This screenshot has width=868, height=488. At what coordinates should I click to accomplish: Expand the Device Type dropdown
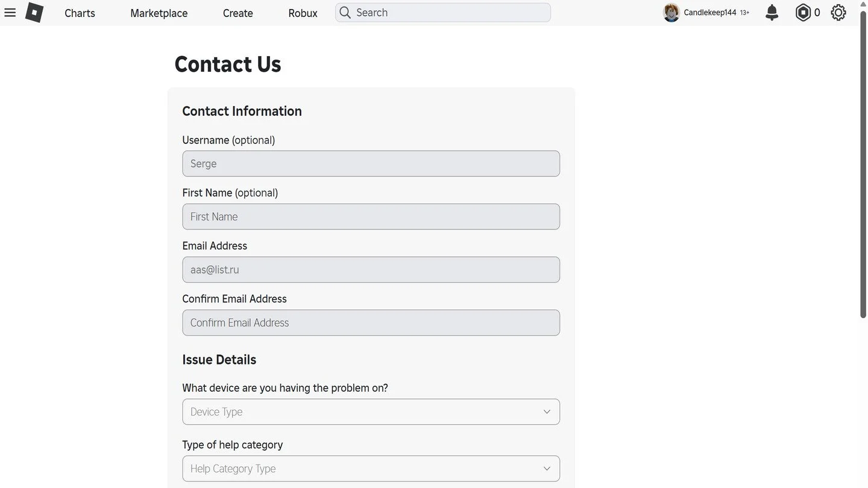point(371,411)
